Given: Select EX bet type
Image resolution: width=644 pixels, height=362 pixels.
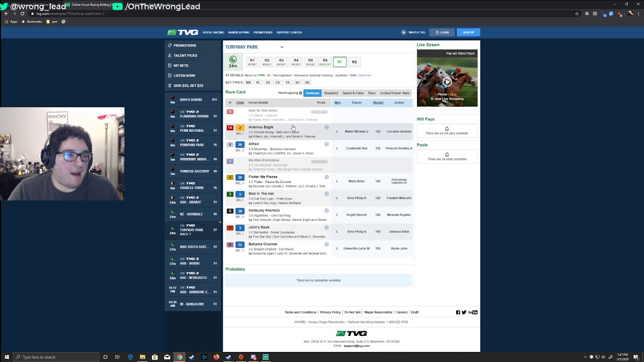Looking at the screenshot, I should pyautogui.click(x=278, y=82).
